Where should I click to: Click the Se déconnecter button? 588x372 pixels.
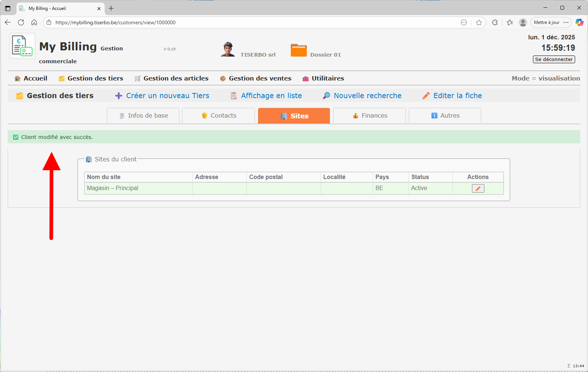pos(553,59)
